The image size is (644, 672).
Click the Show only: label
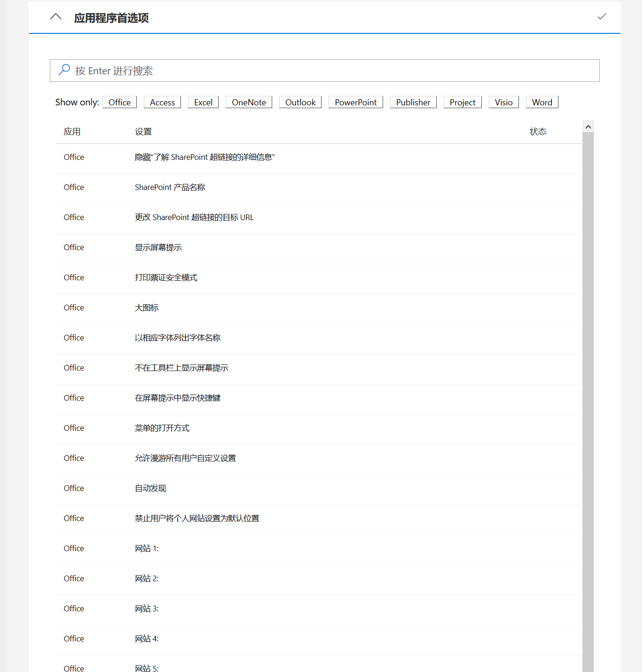tap(77, 102)
